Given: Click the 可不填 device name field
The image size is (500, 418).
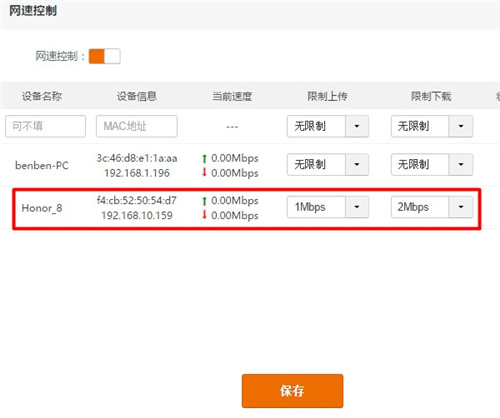Looking at the screenshot, I should click(x=45, y=126).
